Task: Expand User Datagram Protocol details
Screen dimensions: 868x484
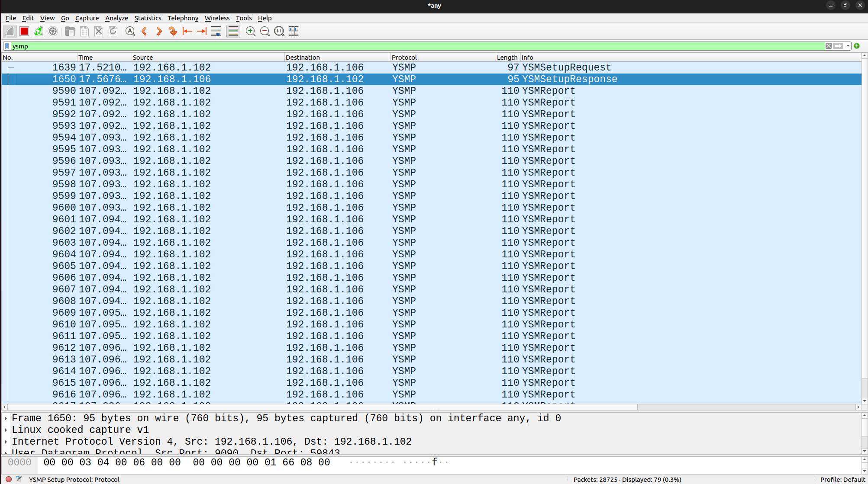Action: (6, 452)
